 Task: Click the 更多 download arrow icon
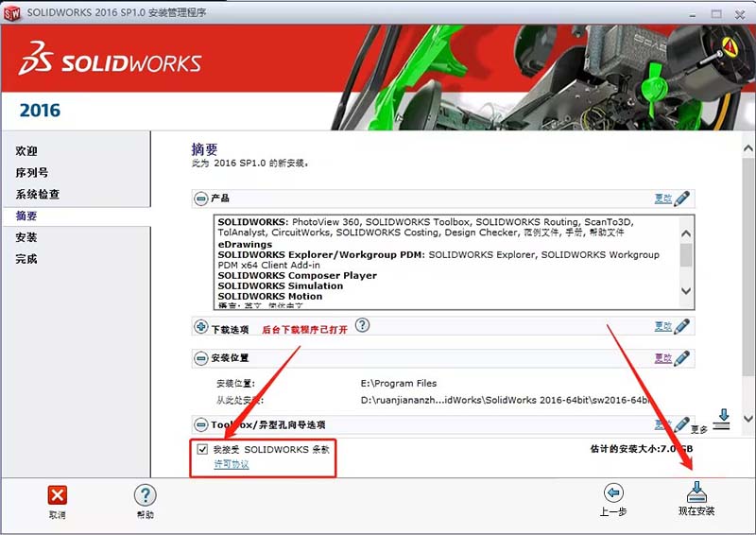[722, 419]
